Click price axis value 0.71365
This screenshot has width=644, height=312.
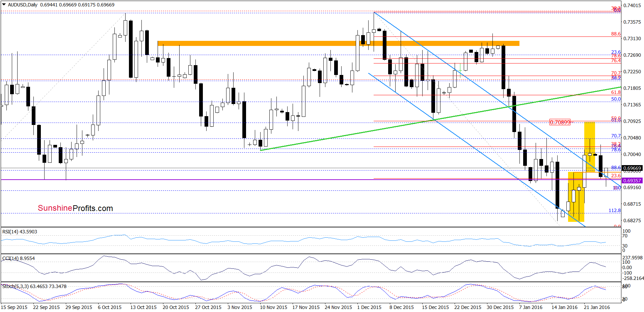pyautogui.click(x=632, y=105)
